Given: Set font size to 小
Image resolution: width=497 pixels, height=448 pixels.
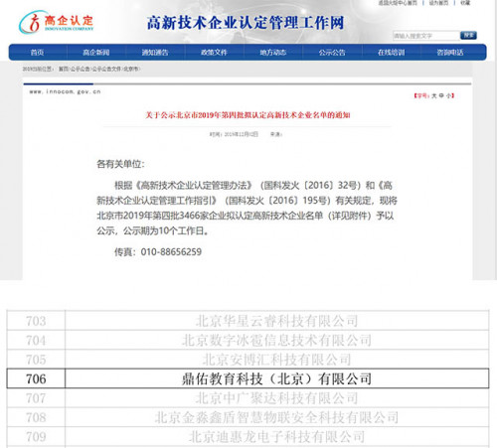Looking at the screenshot, I should [x=448, y=95].
